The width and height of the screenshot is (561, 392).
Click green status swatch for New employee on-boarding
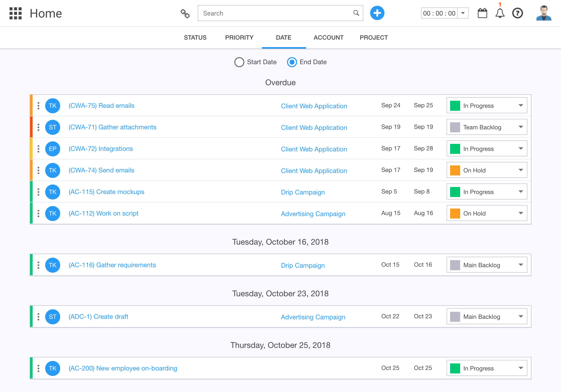[455, 368]
